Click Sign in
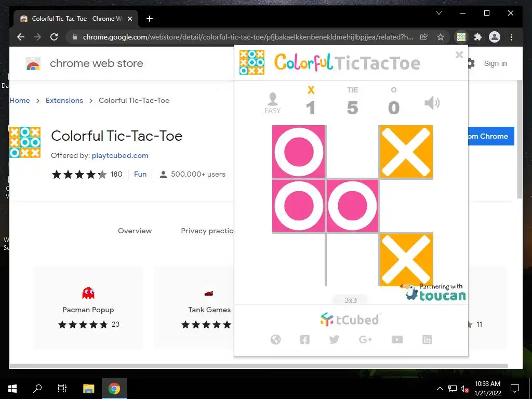This screenshot has height=399, width=532. (x=495, y=63)
